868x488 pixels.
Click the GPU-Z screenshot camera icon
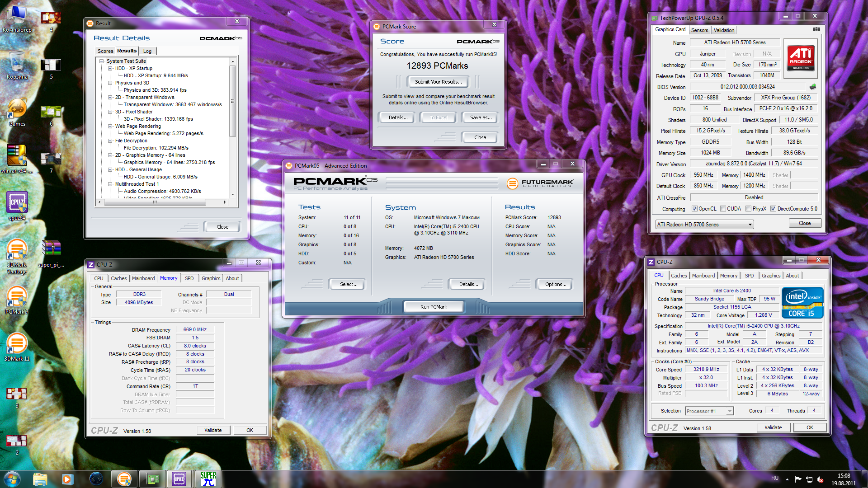[816, 29]
